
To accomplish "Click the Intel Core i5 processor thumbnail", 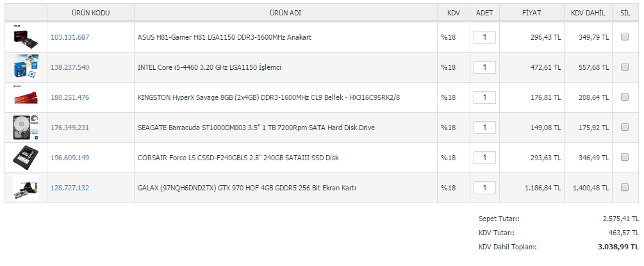I will coord(26,67).
